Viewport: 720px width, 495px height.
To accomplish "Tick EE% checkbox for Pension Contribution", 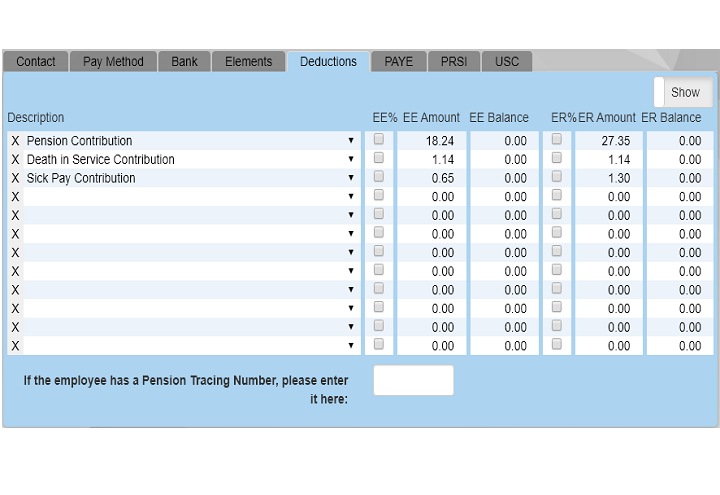I will pos(379,140).
